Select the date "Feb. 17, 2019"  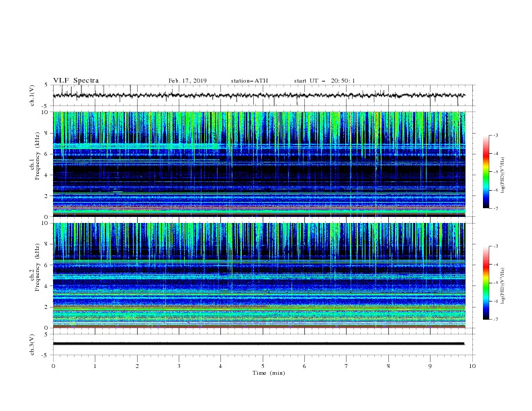tap(187, 81)
